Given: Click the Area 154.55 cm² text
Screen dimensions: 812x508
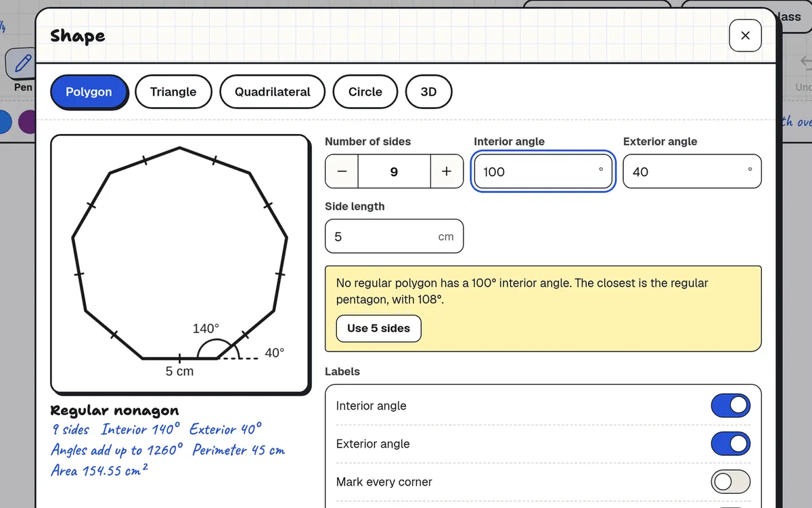Looking at the screenshot, I should [99, 470].
